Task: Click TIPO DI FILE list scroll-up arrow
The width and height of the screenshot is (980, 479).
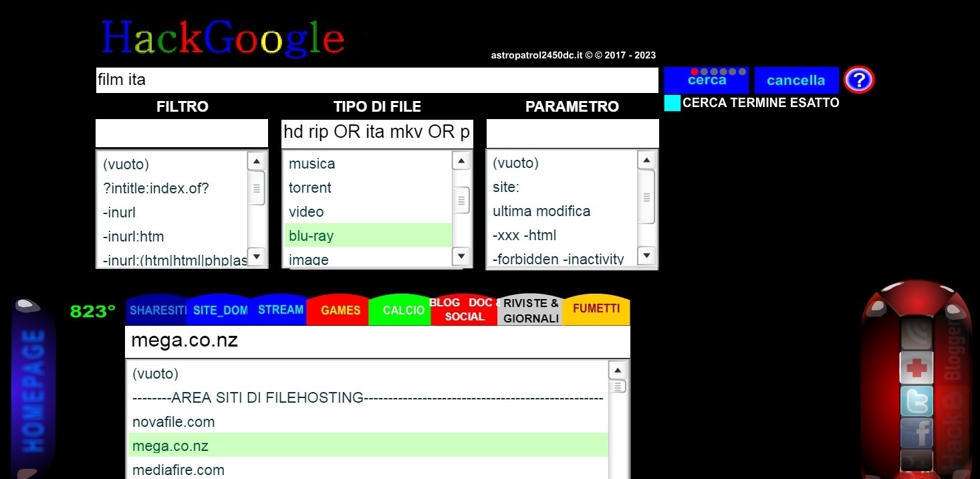Action: [x=461, y=161]
